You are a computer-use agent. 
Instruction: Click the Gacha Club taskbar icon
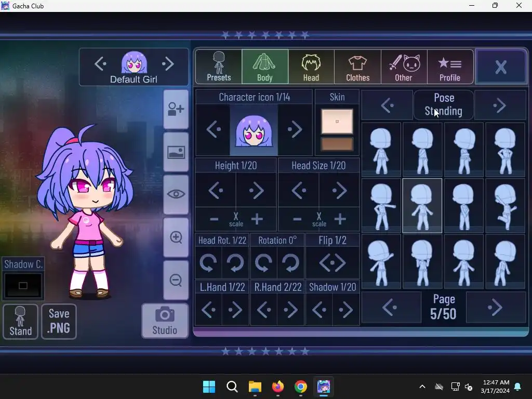[x=324, y=387]
